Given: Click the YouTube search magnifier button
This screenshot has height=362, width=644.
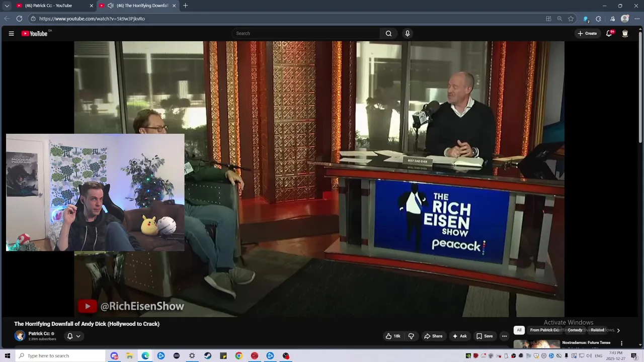Looking at the screenshot, I should [x=388, y=34].
